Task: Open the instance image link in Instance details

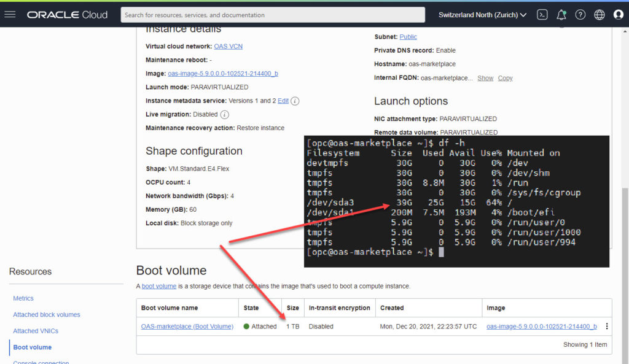Action: [x=222, y=74]
